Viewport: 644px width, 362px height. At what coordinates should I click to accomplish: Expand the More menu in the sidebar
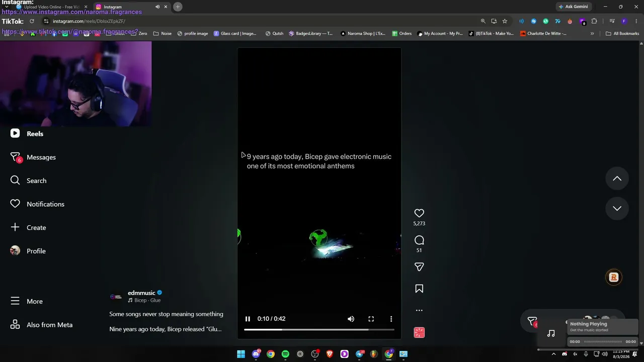(x=27, y=301)
